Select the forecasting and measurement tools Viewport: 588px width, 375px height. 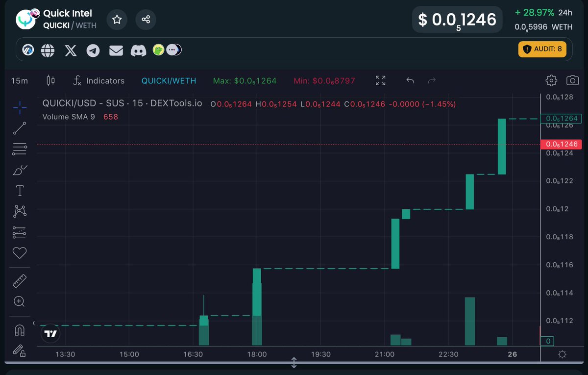coord(20,232)
